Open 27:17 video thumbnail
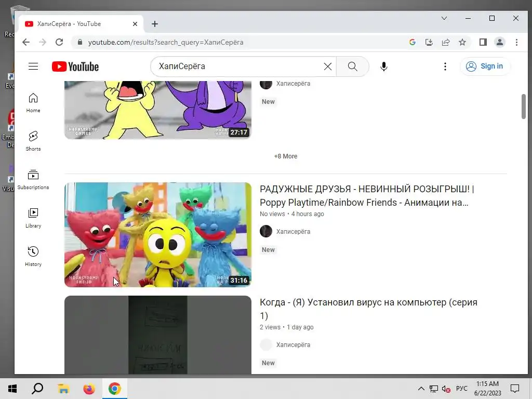This screenshot has height=399, width=532. 158,110
